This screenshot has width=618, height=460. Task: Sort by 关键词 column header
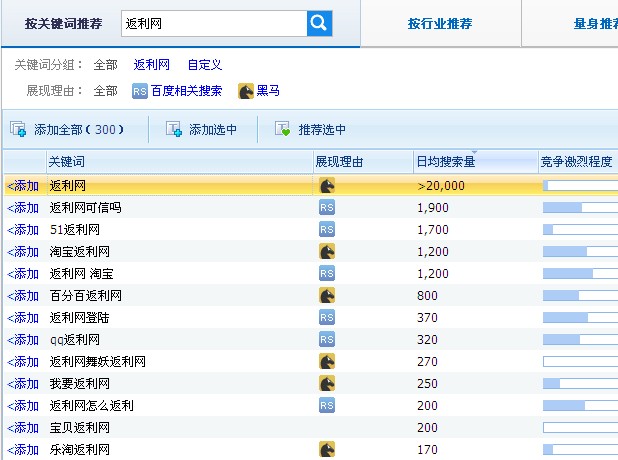point(68,161)
